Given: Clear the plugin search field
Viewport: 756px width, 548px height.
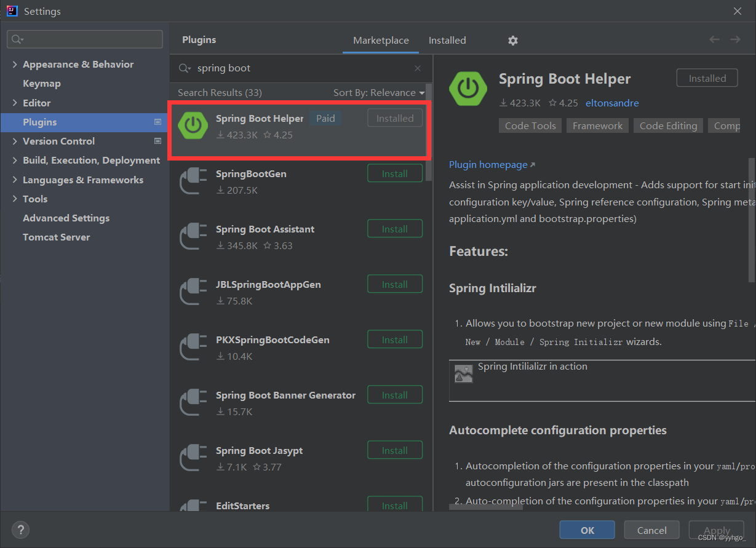Looking at the screenshot, I should pos(418,68).
